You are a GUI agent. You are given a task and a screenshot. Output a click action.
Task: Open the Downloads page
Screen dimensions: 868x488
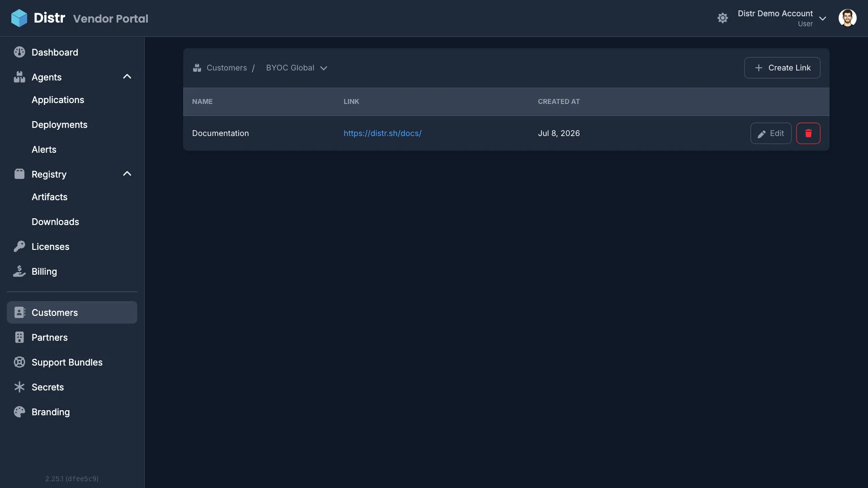(x=55, y=222)
